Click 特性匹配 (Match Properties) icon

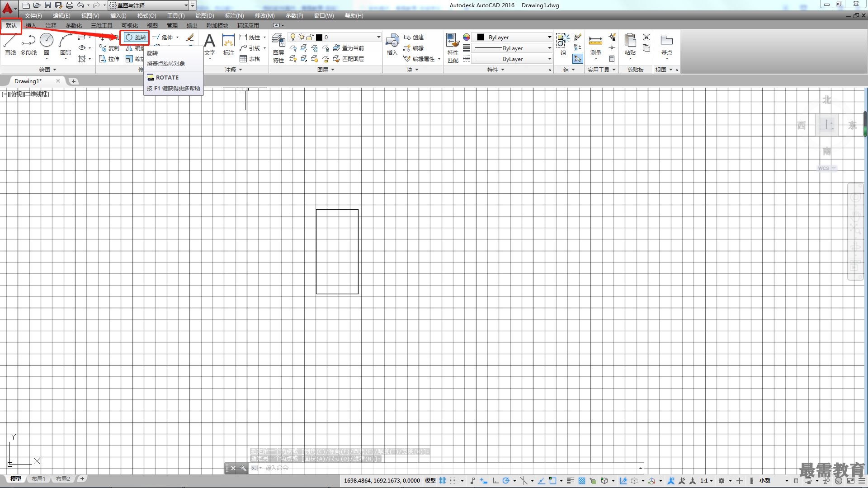coord(453,47)
